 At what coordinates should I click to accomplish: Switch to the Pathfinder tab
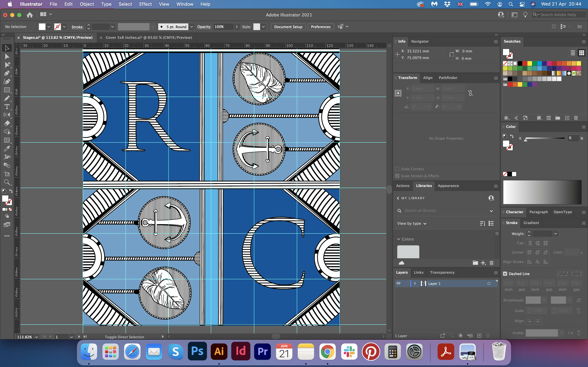[448, 78]
